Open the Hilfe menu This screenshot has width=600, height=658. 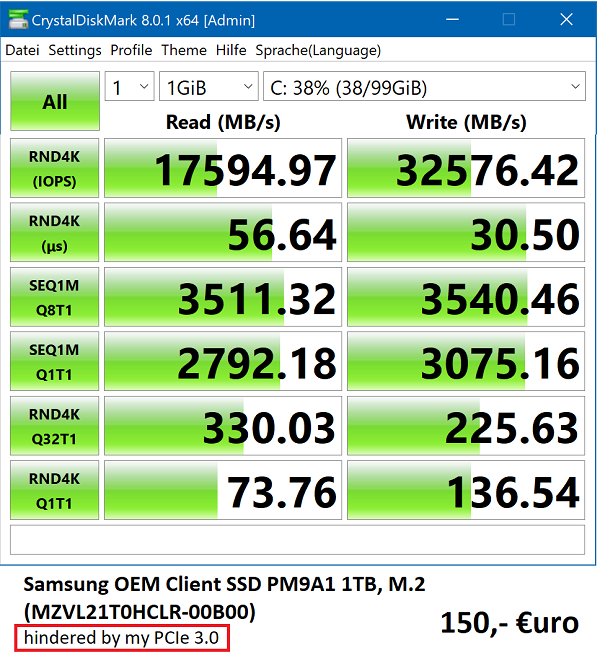[231, 50]
